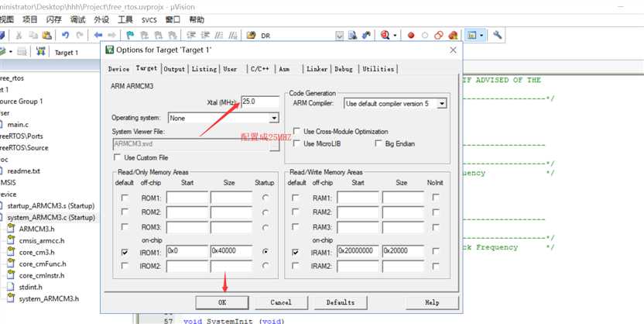Navigate backward with blue left arrow
Viewport: 644px width, 324px height.
click(98, 36)
